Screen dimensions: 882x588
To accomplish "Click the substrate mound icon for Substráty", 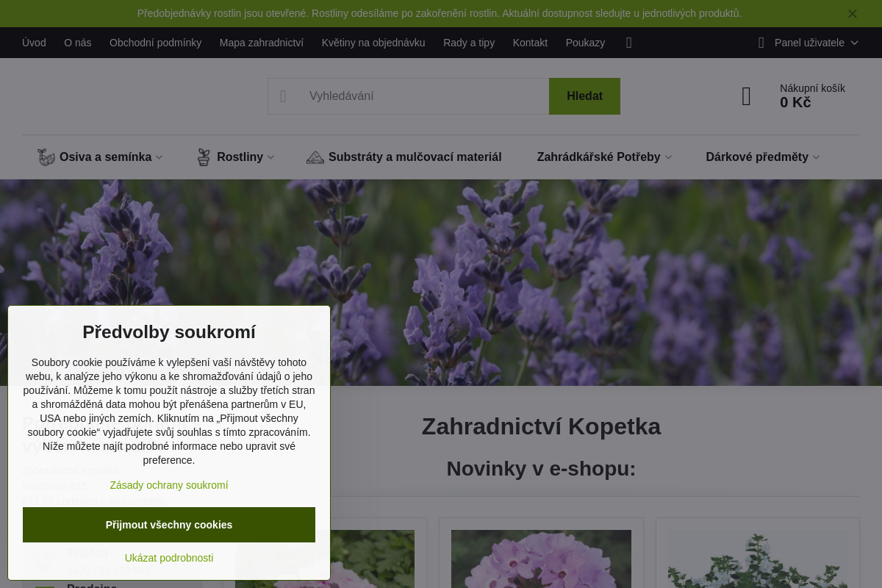I will (x=315, y=157).
